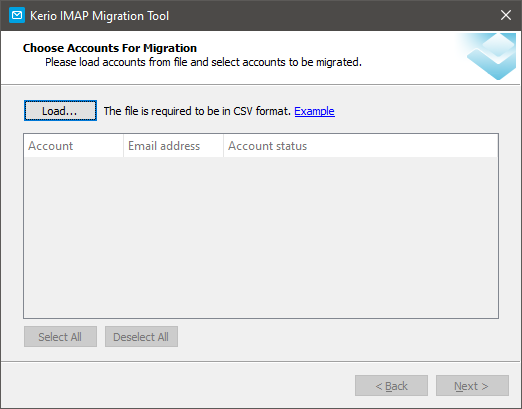Click inside the empty accounts list area
This screenshot has height=409, width=522.
pos(261,237)
